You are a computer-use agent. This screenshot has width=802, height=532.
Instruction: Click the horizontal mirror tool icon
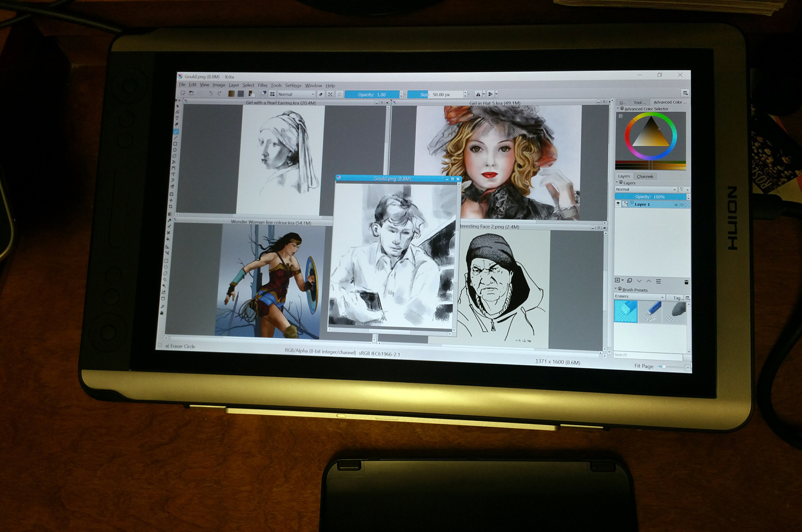(479, 95)
